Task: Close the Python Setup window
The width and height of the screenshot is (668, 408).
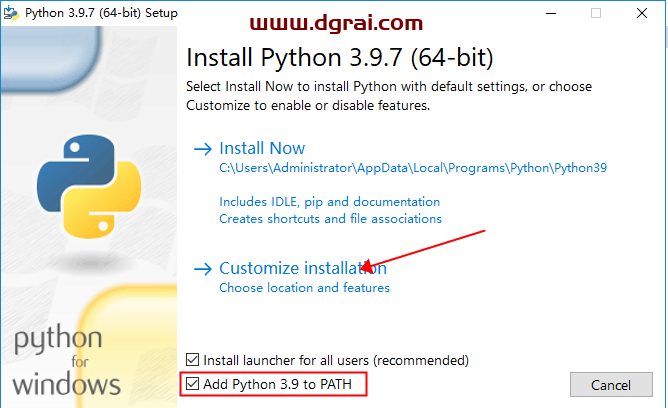Action: [642, 13]
